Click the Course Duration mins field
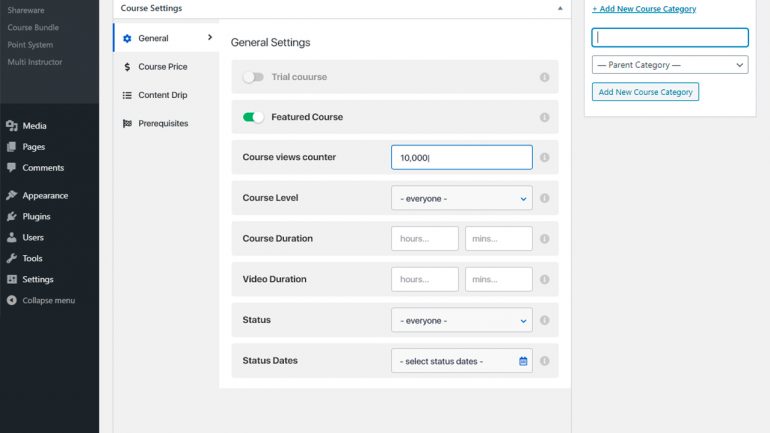The image size is (770, 433). [498, 239]
